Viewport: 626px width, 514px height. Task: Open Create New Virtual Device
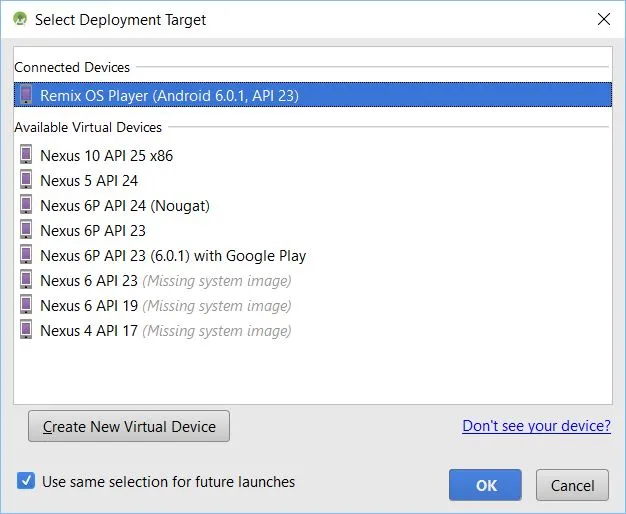tap(129, 426)
